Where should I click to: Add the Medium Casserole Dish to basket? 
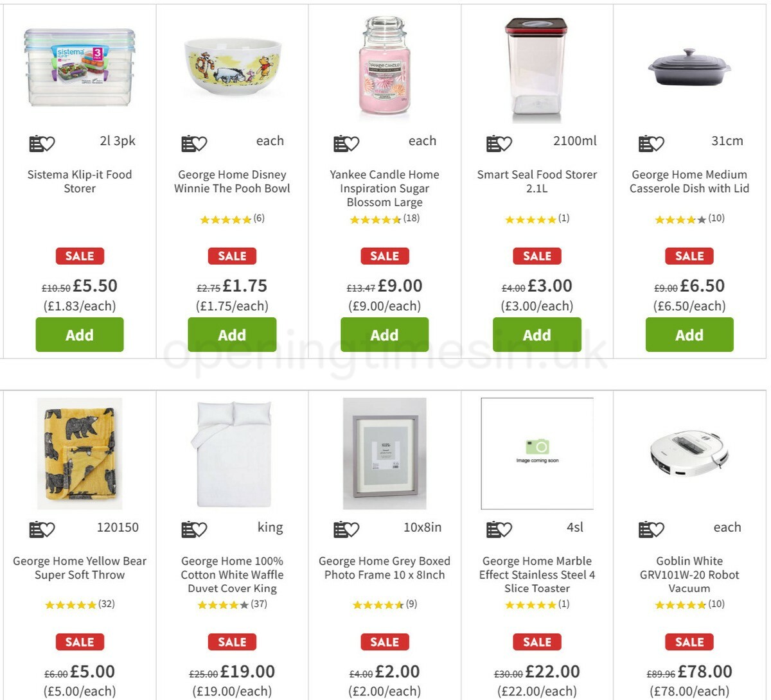(x=689, y=335)
